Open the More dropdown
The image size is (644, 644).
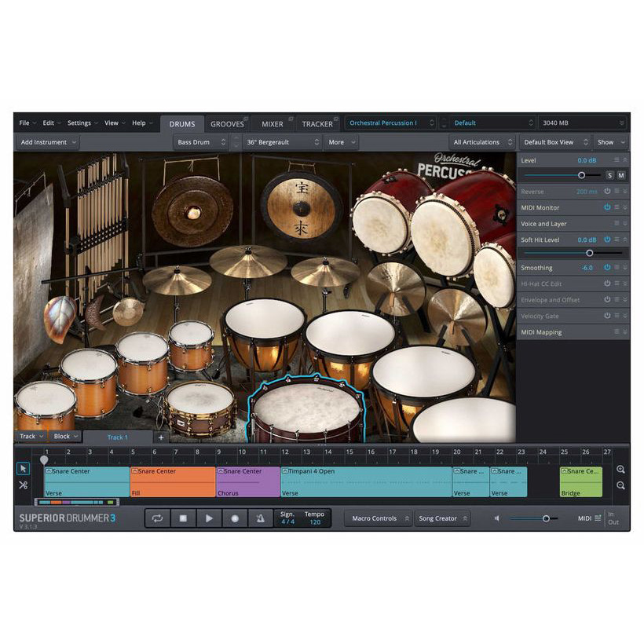pos(342,142)
